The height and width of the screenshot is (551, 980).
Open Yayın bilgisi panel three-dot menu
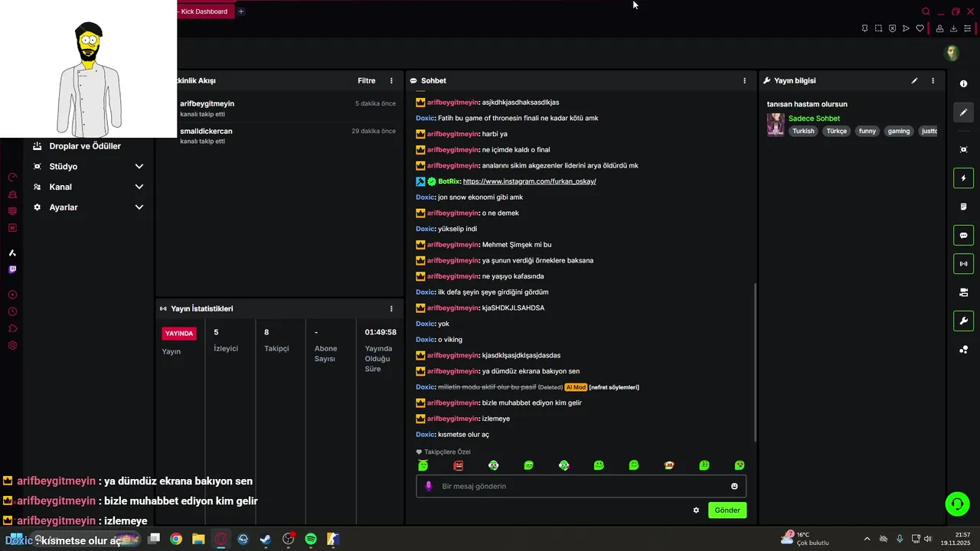coord(933,80)
